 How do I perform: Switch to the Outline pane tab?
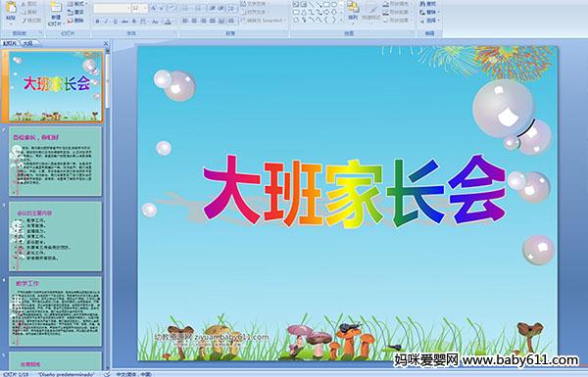pos(28,43)
